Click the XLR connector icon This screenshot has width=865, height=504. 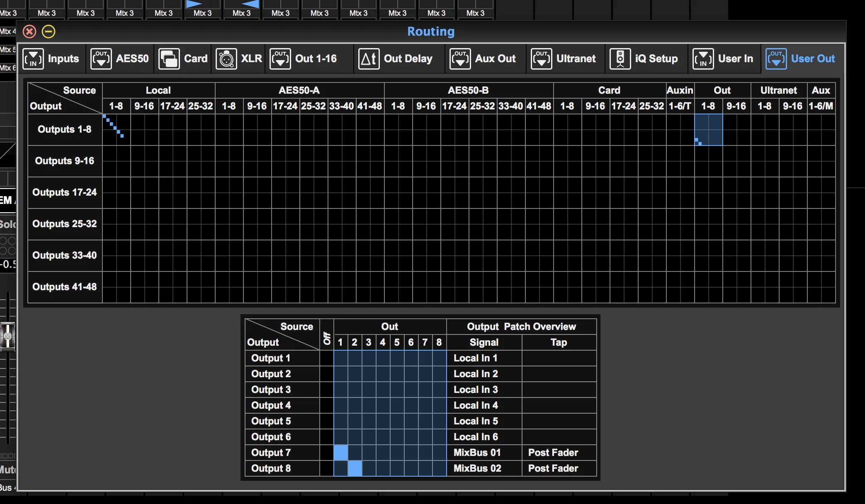pyautogui.click(x=226, y=59)
